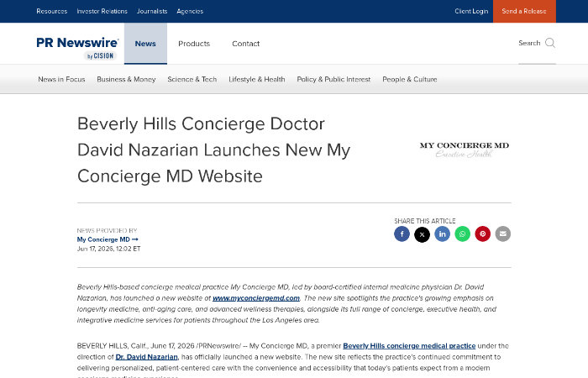The image size is (588, 378).
Task: Share article on X (Twitter)
Action: pyautogui.click(x=422, y=234)
